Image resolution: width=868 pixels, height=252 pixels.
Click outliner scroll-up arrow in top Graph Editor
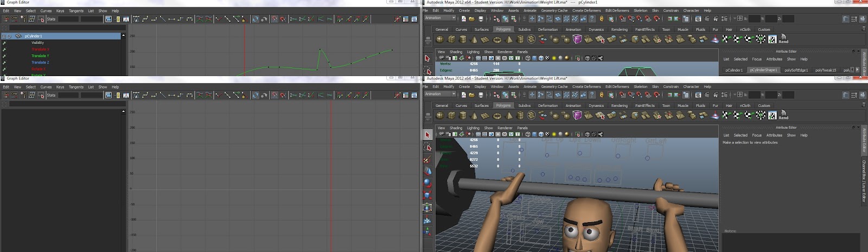(124, 36)
